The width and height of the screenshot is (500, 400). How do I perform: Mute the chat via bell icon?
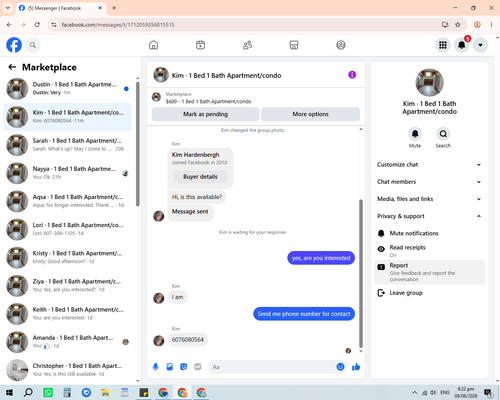coord(415,134)
